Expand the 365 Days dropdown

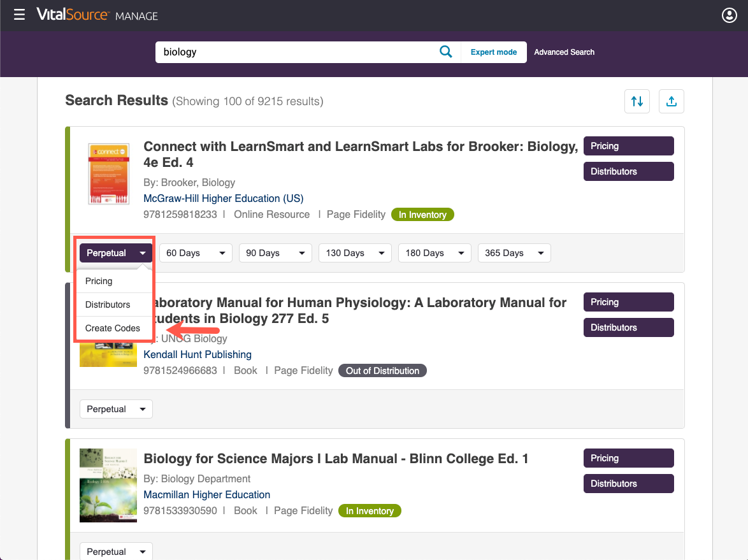[x=514, y=253]
